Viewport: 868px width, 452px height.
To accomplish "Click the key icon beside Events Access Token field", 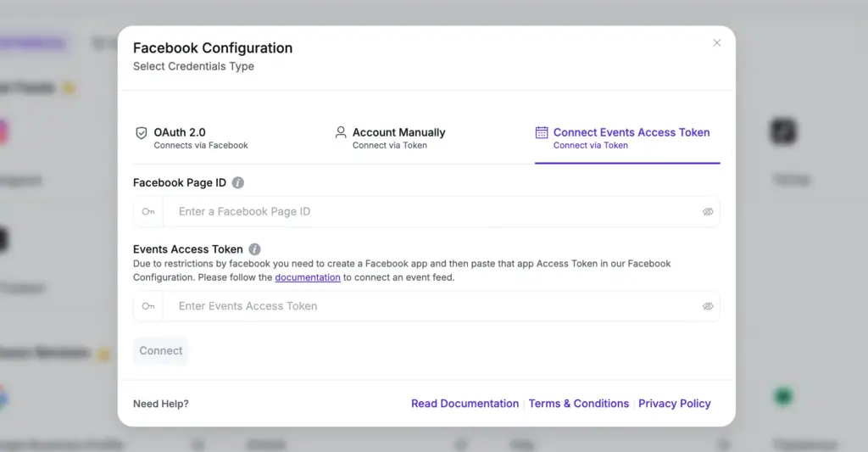I will (148, 306).
